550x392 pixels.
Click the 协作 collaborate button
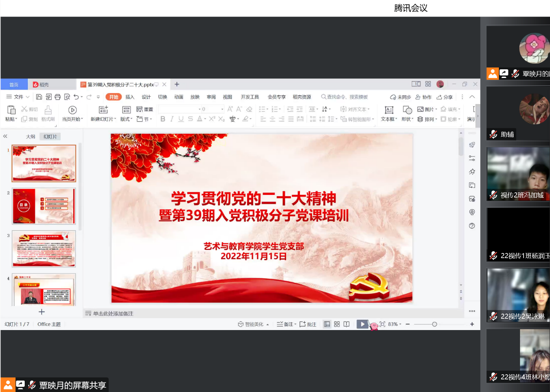pyautogui.click(x=423, y=97)
